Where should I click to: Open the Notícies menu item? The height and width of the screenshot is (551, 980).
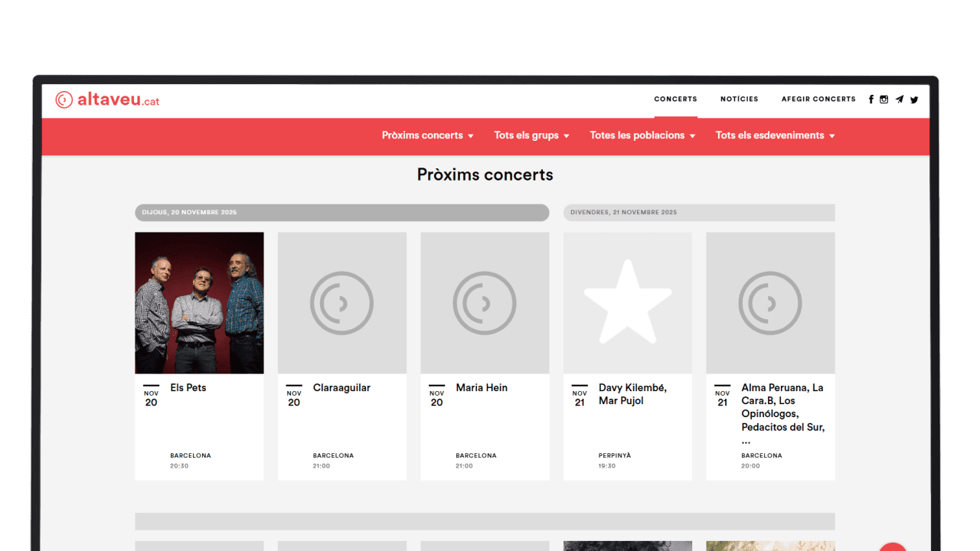[739, 99]
